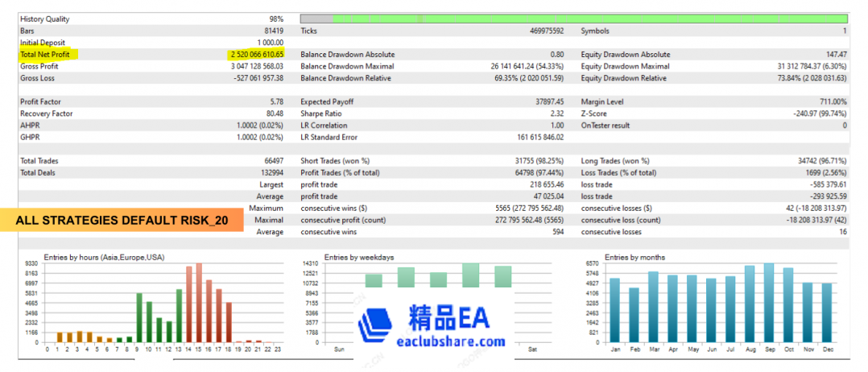The image size is (868, 372).
Task: Click the green history quality progress bar
Action: click(x=573, y=19)
